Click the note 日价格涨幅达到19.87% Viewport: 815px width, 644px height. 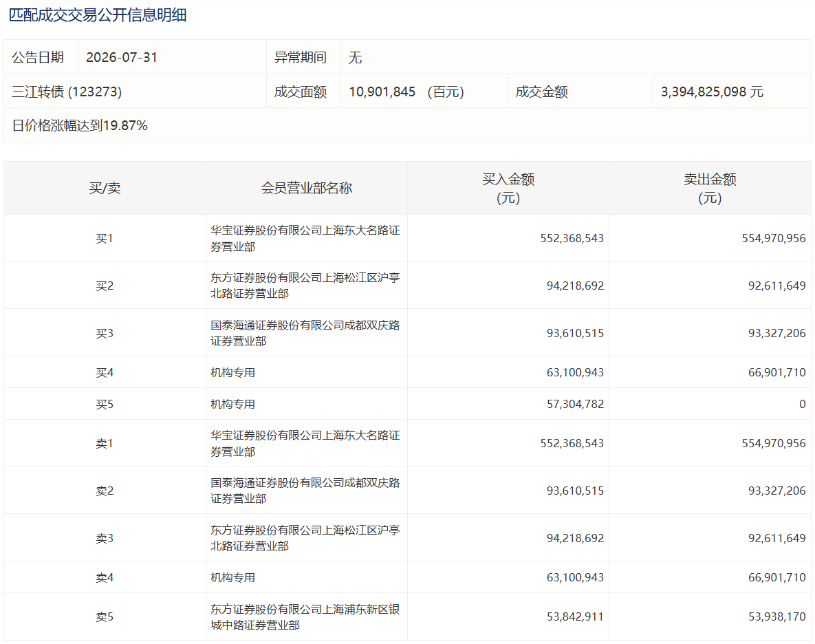click(80, 125)
